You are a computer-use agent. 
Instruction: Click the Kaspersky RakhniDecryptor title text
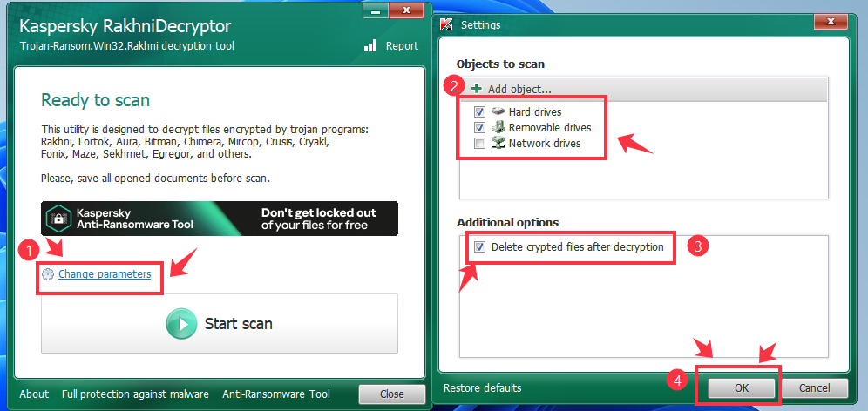click(125, 26)
